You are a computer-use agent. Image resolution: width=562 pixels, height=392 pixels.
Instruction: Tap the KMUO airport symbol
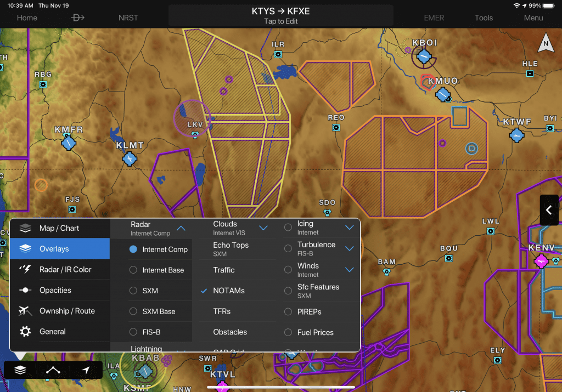click(x=443, y=94)
